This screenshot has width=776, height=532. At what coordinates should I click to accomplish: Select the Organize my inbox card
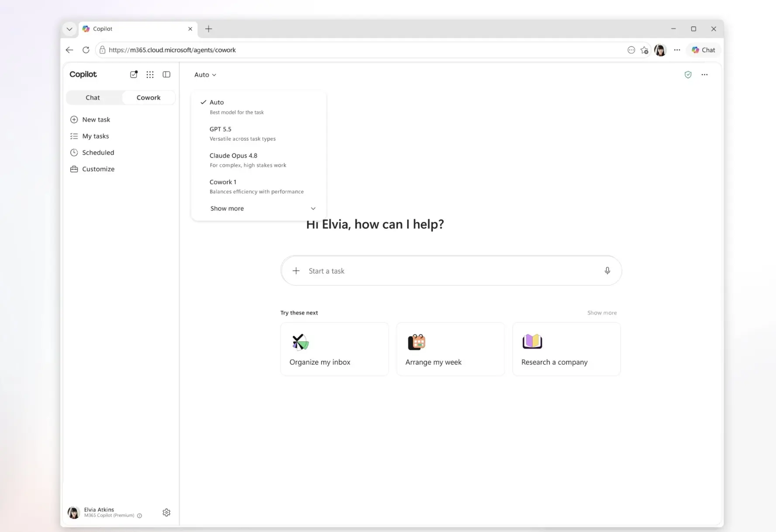click(x=335, y=349)
